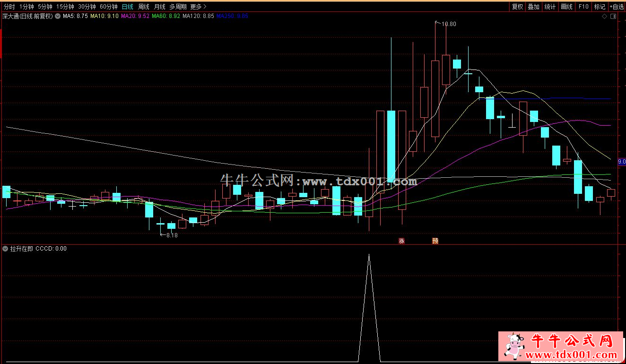Click the MA120: 8.85 indicator label
The height and width of the screenshot is (364, 626).
199,16
